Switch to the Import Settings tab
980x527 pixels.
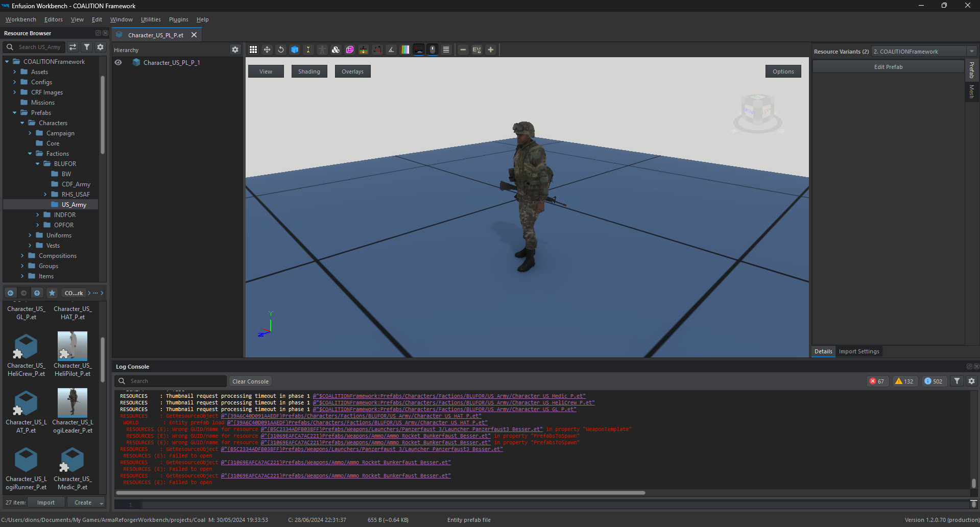[858, 351]
